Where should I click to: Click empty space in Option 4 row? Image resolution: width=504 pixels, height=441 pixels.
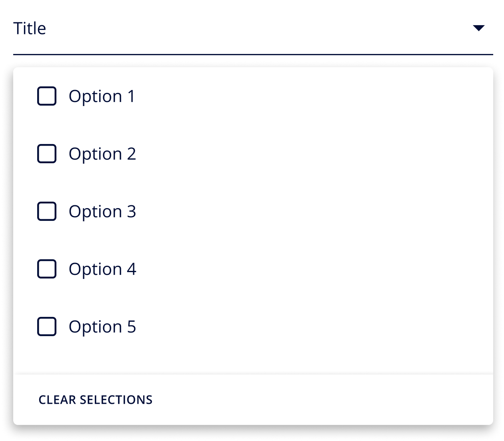click(x=312, y=269)
